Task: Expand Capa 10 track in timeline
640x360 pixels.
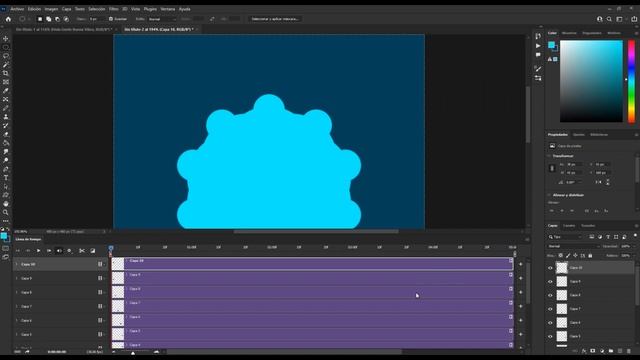Action: click(17, 264)
